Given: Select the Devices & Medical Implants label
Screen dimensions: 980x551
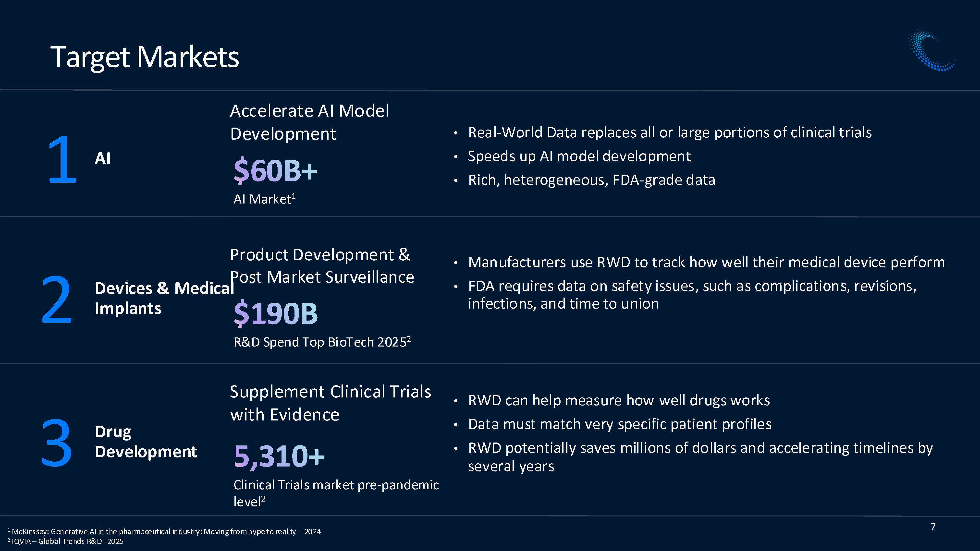Looking at the screenshot, I should (x=164, y=298).
